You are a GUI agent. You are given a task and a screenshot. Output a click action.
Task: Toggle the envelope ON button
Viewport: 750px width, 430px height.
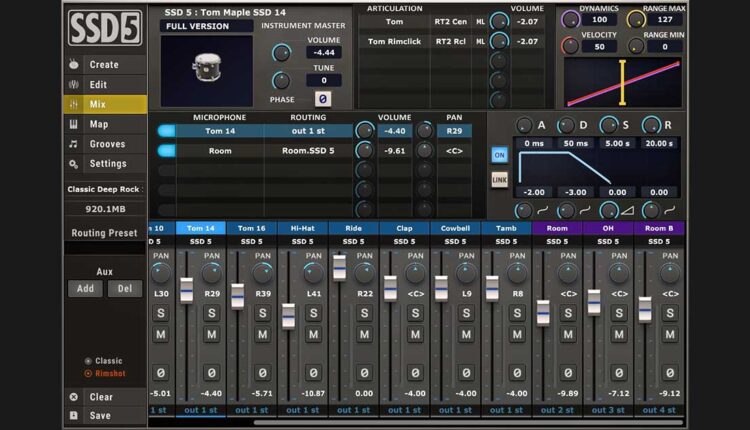tap(499, 155)
